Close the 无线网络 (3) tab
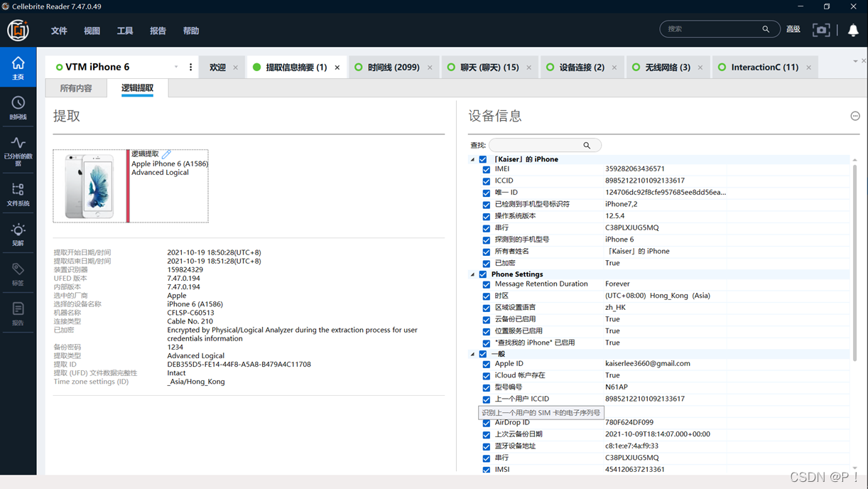The image size is (868, 489). 700,68
